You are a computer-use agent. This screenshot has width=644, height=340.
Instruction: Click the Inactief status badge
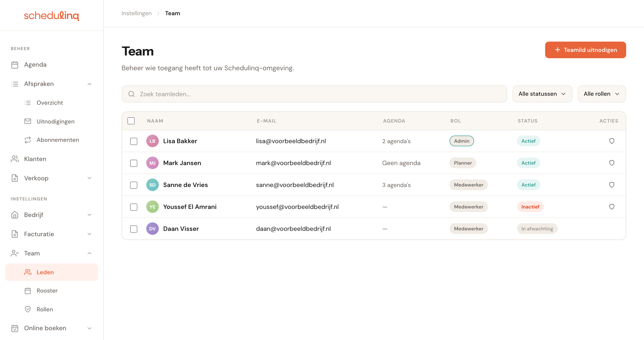coord(530,207)
